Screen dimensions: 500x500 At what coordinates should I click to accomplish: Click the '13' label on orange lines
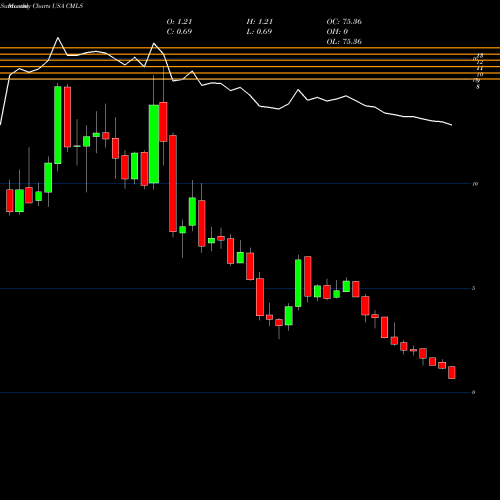click(480, 55)
